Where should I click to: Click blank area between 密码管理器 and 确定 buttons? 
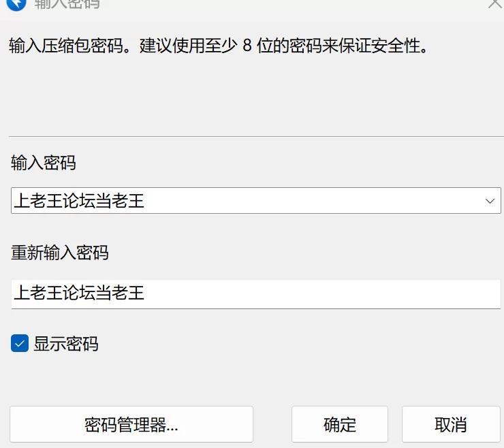(x=272, y=424)
